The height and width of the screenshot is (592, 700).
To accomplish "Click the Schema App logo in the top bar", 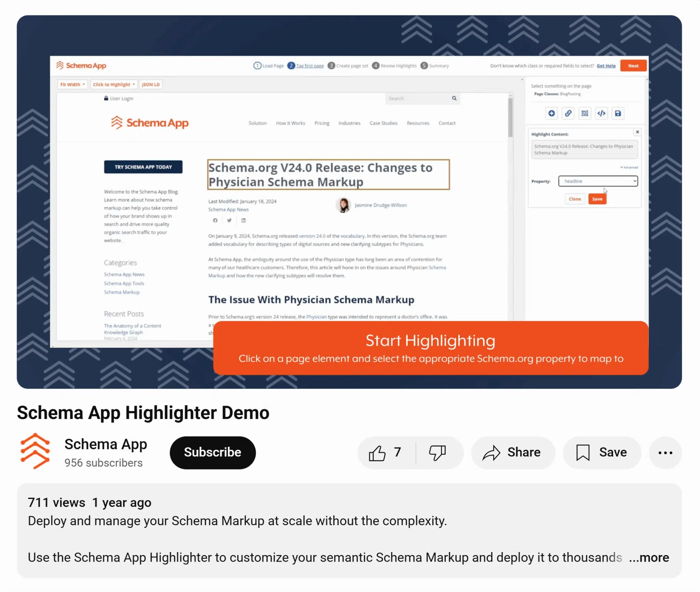I will point(81,65).
